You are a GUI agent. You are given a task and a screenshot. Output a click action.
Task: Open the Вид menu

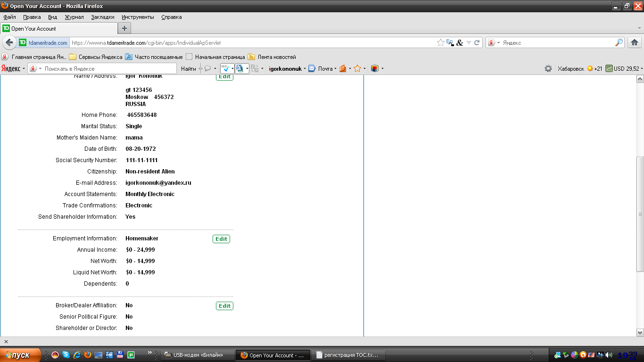click(x=53, y=17)
